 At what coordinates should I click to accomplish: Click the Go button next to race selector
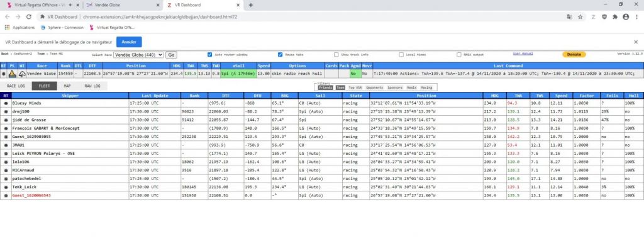point(171,55)
